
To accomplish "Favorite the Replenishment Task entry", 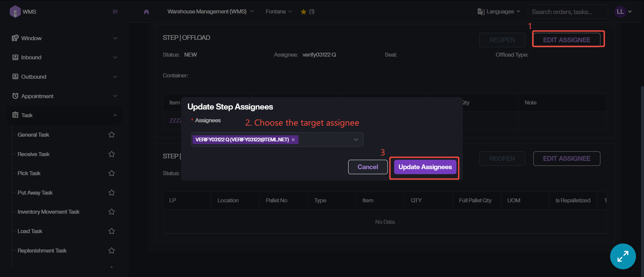I will (x=112, y=251).
